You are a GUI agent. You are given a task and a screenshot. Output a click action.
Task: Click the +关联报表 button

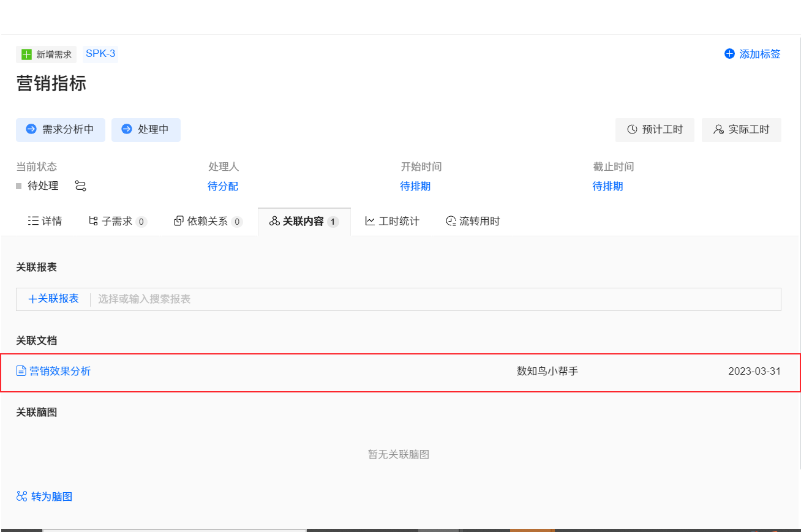click(53, 299)
